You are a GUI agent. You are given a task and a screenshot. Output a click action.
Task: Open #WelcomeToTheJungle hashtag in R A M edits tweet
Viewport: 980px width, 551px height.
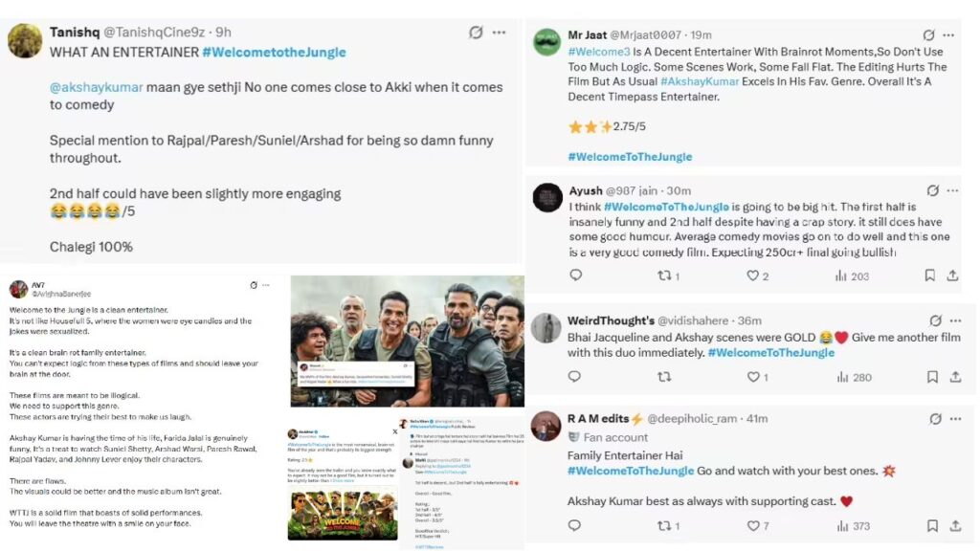click(x=630, y=471)
